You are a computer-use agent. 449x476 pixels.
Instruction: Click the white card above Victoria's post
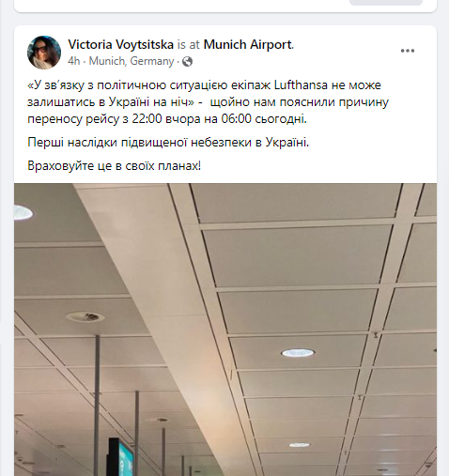[225, 6]
